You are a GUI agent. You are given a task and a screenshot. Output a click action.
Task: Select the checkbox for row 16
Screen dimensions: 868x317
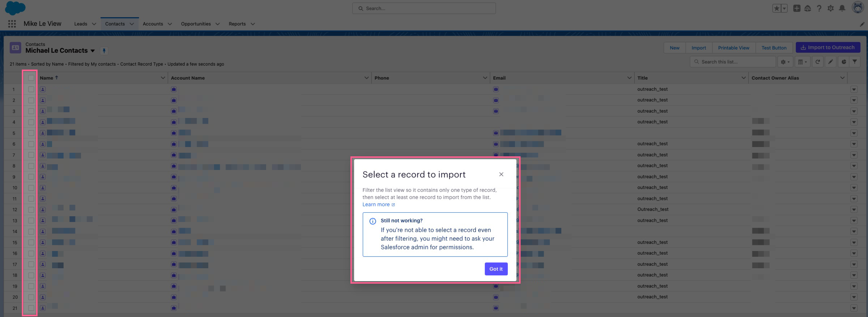coord(31,254)
